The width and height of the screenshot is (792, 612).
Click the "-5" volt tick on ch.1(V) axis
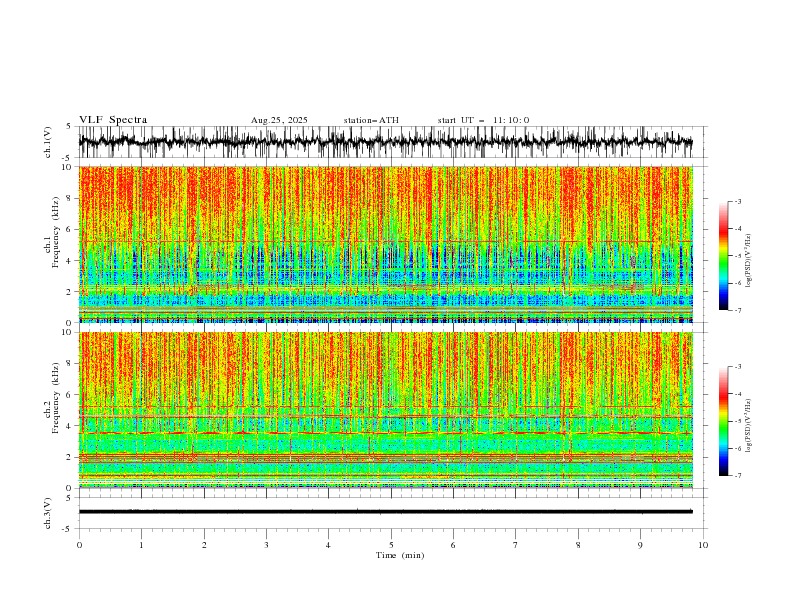tap(67, 158)
